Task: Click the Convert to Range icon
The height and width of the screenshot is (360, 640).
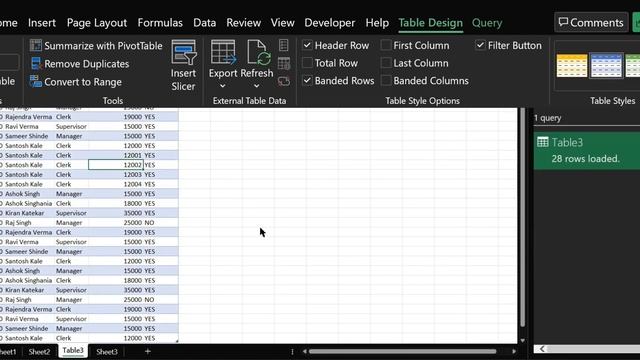Action: [x=36, y=82]
